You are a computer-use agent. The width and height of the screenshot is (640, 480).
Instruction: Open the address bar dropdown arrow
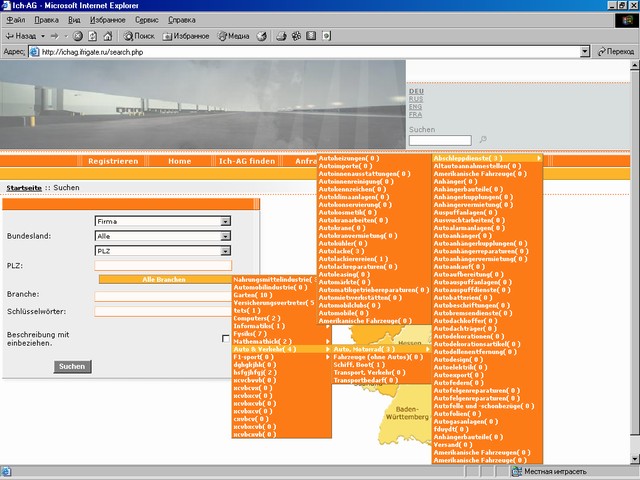coord(585,52)
